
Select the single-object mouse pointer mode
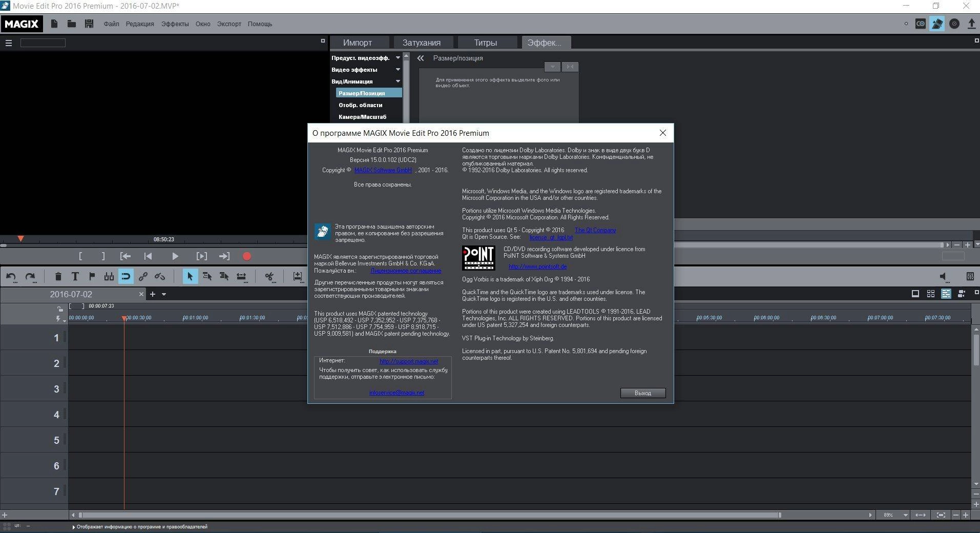[190, 277]
